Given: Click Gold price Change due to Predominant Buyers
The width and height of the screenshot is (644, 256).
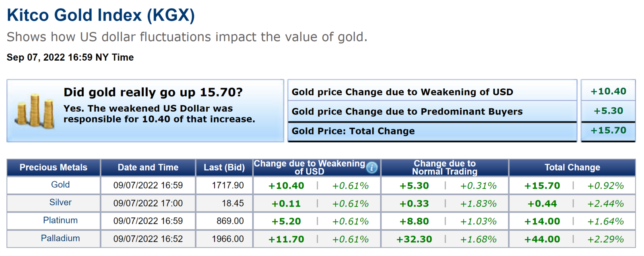Looking at the screenshot, I should pyautogui.click(x=407, y=112).
